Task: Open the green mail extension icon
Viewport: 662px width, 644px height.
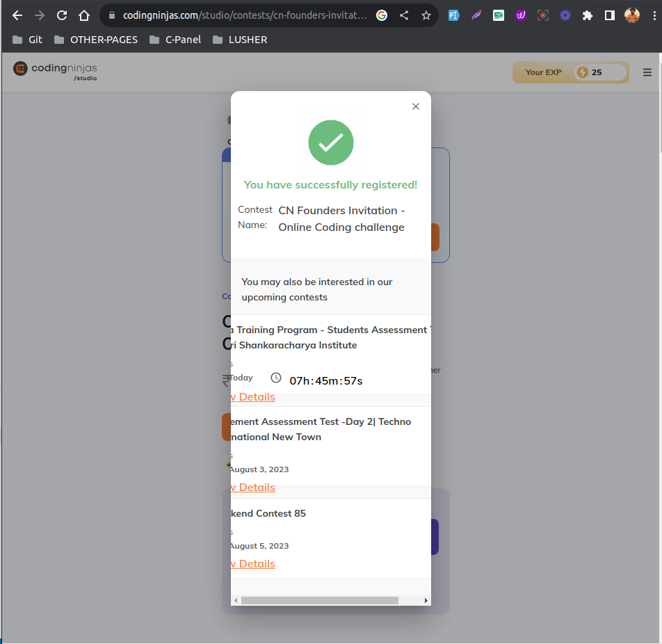Action: [499, 15]
